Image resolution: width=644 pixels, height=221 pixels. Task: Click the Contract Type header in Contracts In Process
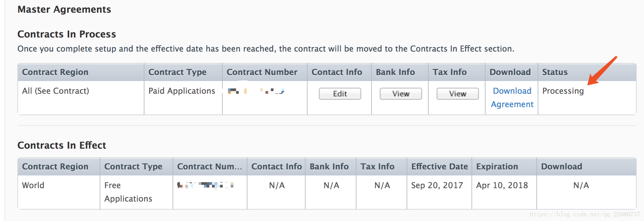[177, 72]
